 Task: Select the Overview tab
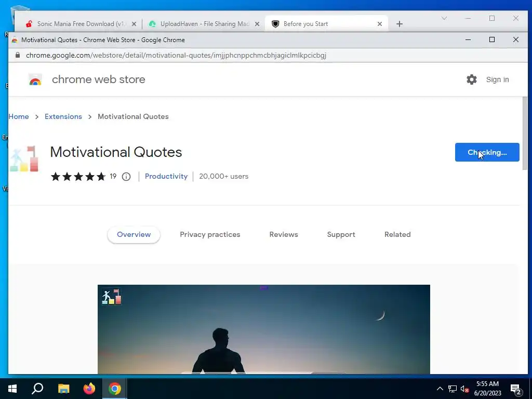pos(134,234)
